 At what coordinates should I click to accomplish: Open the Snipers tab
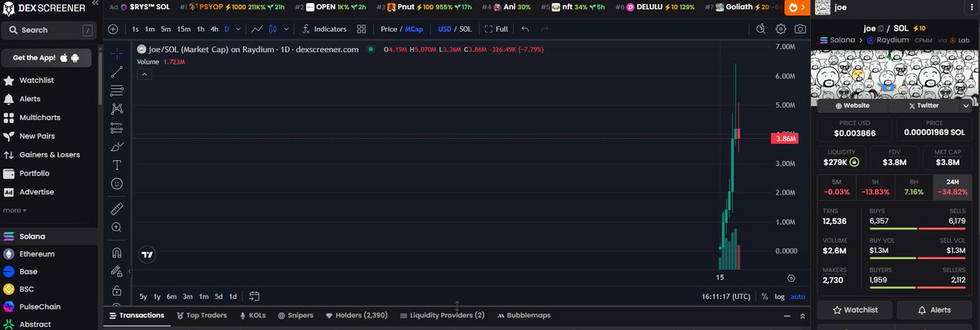(x=296, y=314)
